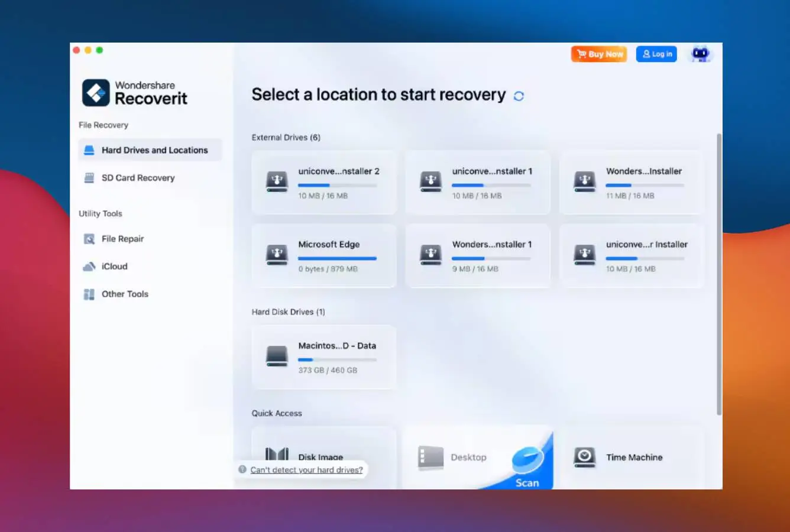Click the Microsoft Edge drive name
The height and width of the screenshot is (532, 790).
click(329, 244)
